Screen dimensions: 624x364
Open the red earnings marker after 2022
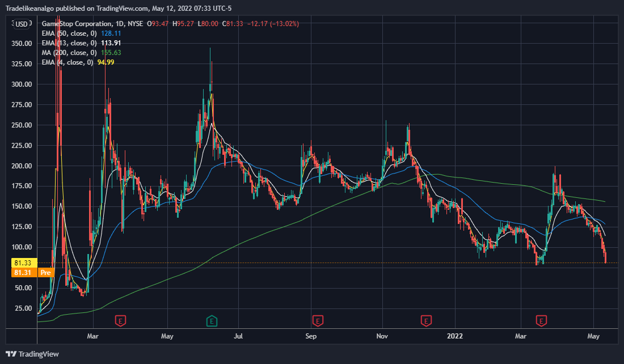point(541,321)
